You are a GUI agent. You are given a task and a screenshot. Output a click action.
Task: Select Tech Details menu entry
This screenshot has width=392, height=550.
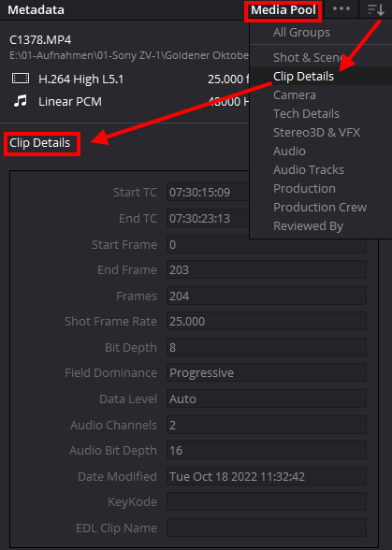(x=306, y=114)
